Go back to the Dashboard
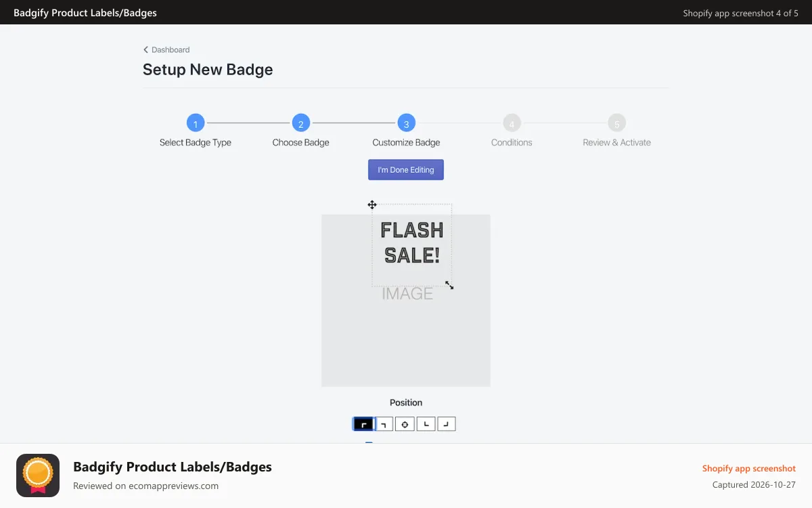The height and width of the screenshot is (508, 812). tap(166, 49)
